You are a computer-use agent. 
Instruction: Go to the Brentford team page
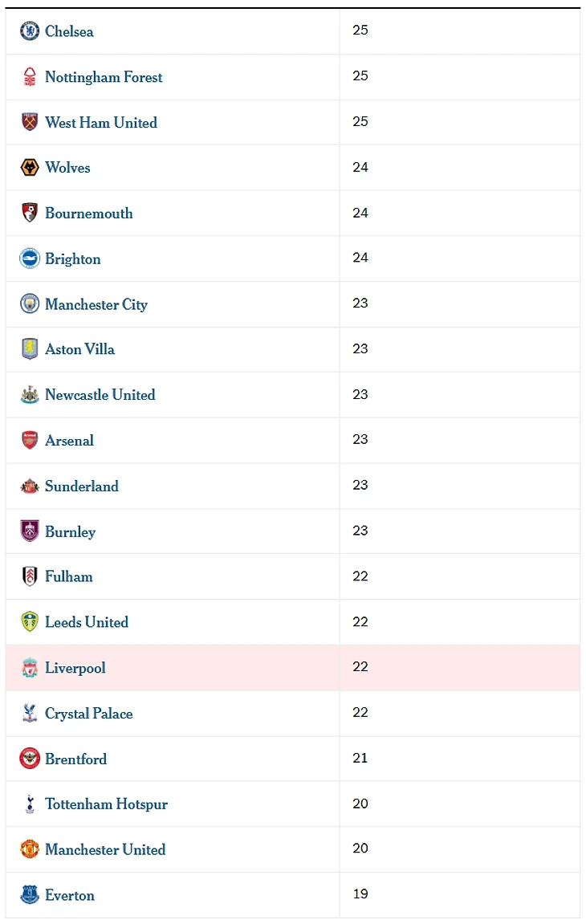(x=75, y=759)
